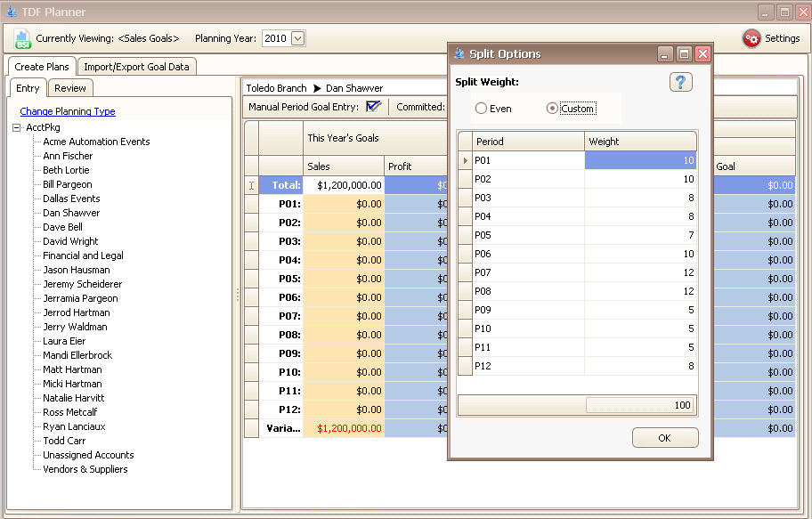
Task: Open the Split Options help question mark
Action: (x=680, y=82)
